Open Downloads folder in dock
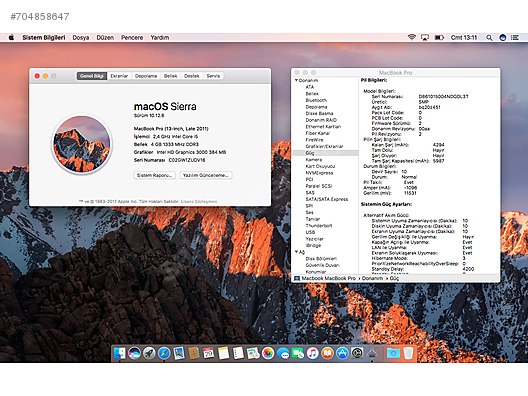The height and width of the screenshot is (396, 528). coord(393,353)
